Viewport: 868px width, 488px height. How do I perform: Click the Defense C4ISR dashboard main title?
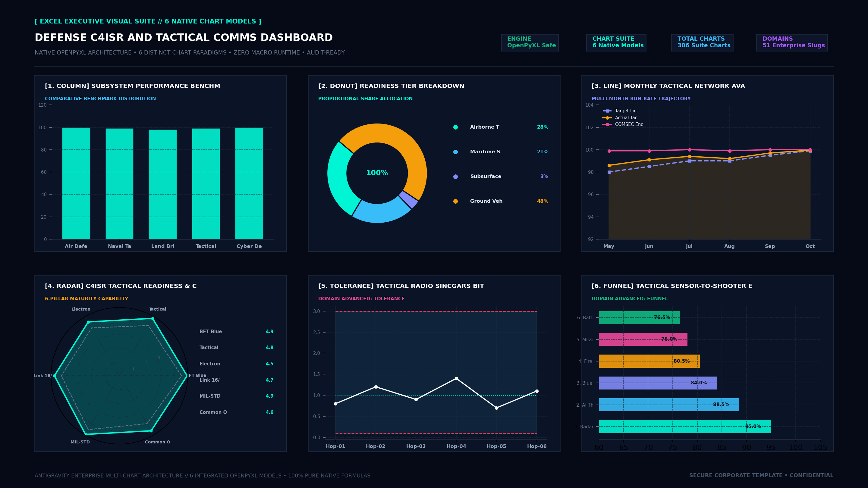coord(184,37)
